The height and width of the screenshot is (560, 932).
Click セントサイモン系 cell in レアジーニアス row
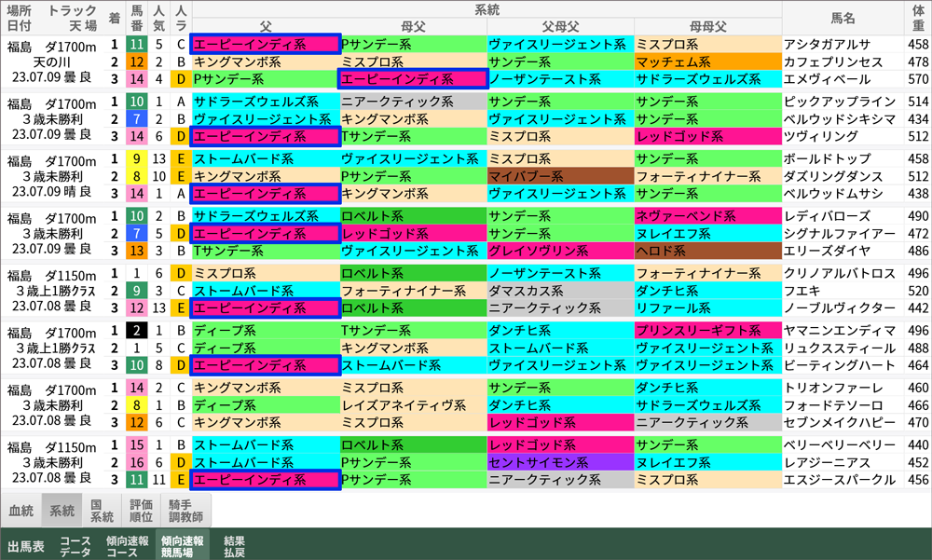pyautogui.click(x=560, y=462)
